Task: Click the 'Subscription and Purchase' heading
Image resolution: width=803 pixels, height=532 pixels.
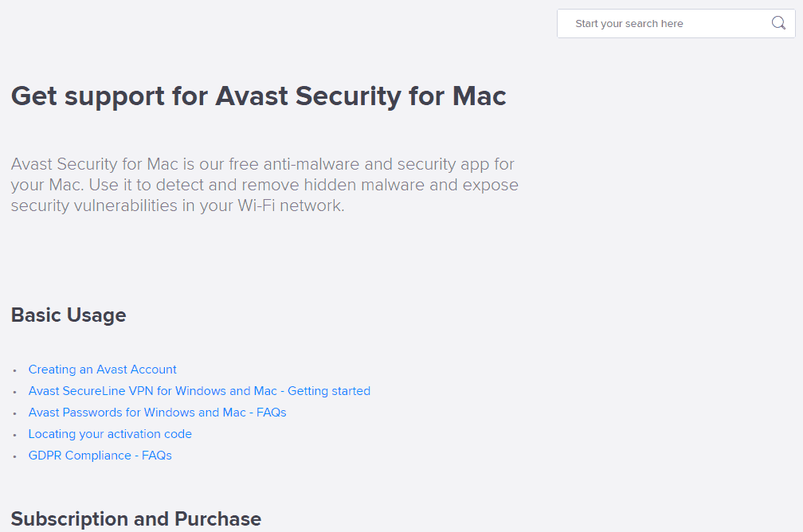Action: coord(135,519)
